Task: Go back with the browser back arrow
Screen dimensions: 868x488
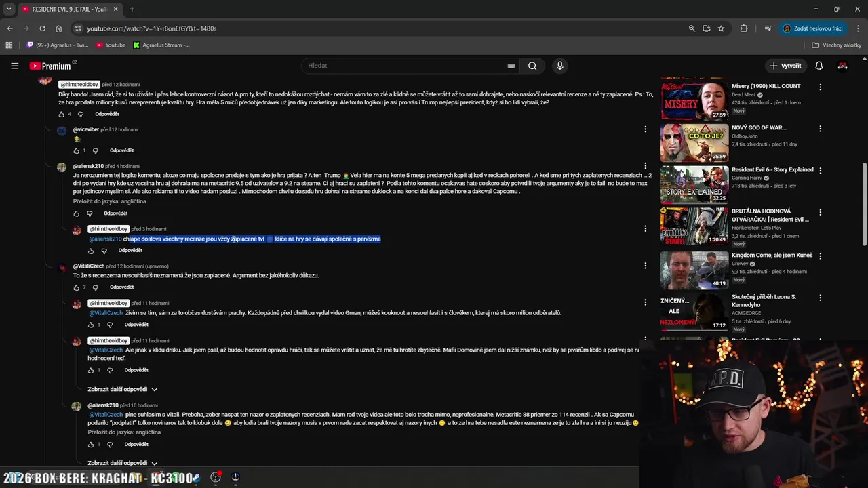Action: click(x=9, y=28)
